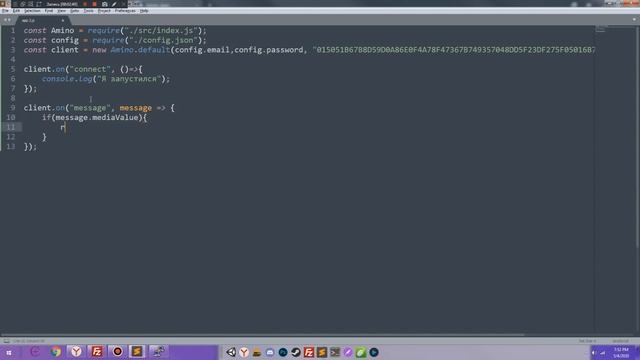Screen dimensions: 640x360
Task: Open FileZilla on purple taskbar
Action: click(x=97, y=352)
